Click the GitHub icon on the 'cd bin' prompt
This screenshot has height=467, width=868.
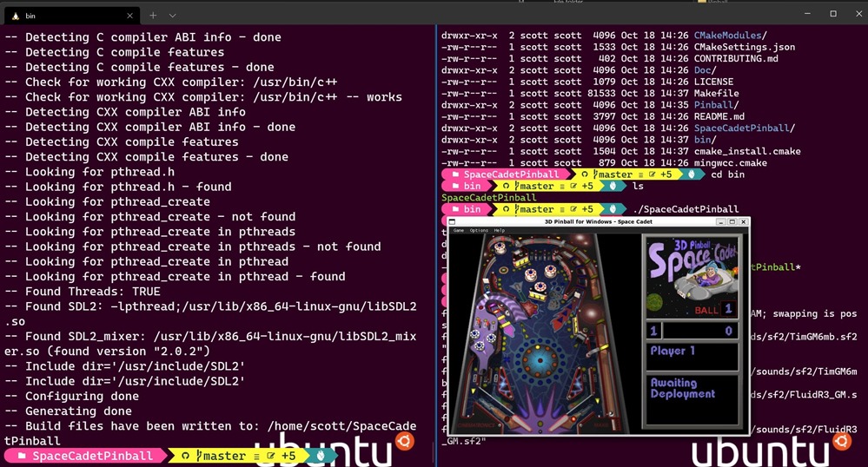tap(585, 174)
